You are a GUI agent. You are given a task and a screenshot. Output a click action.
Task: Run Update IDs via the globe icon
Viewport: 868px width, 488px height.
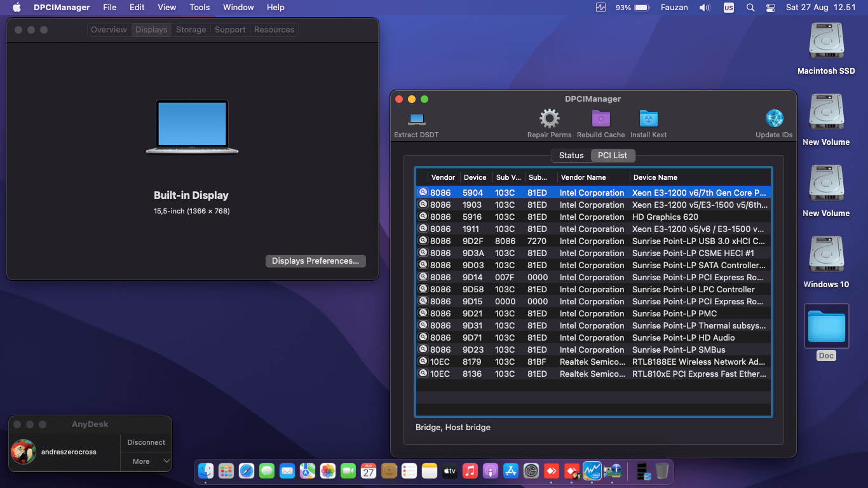coord(774,119)
